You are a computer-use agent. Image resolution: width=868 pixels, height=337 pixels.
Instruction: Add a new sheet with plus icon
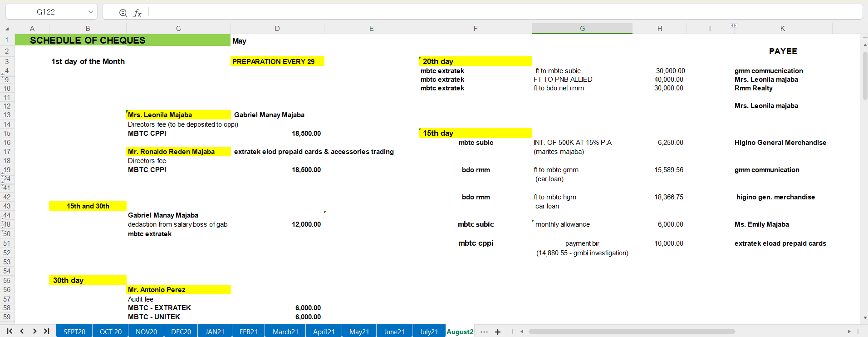498,332
